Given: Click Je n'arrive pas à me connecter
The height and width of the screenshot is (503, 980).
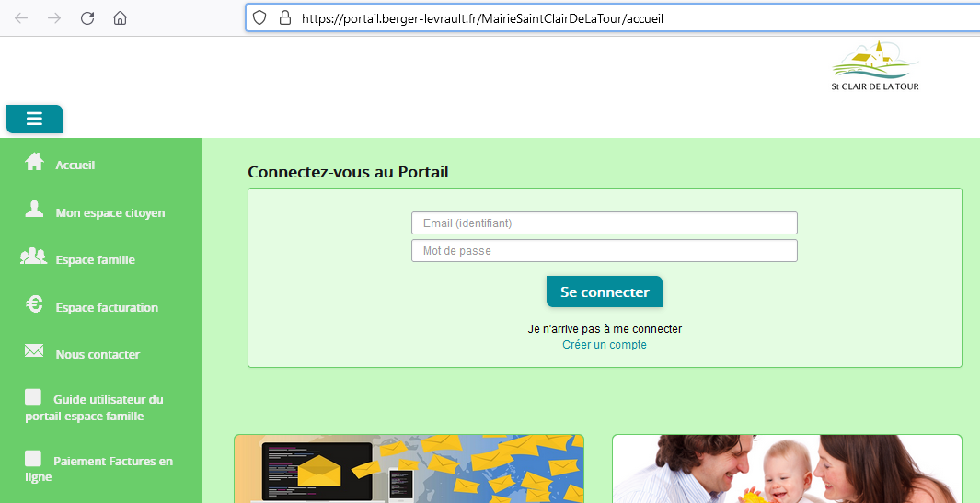Looking at the screenshot, I should click(605, 328).
